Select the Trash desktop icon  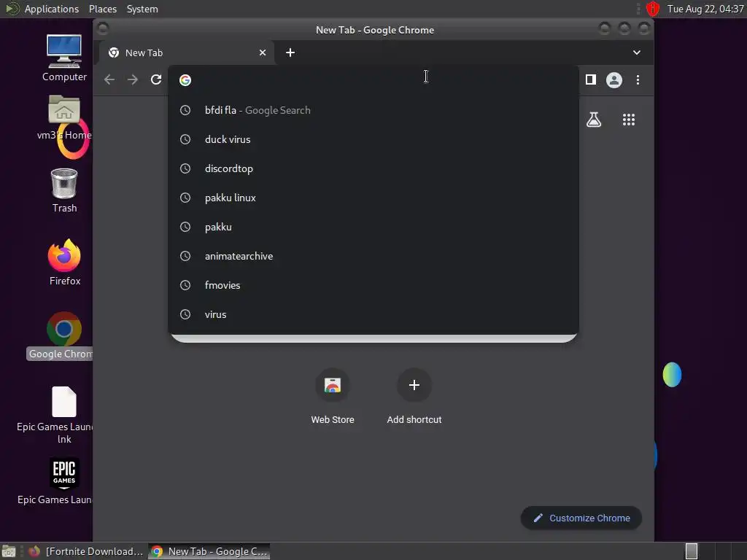(x=64, y=190)
